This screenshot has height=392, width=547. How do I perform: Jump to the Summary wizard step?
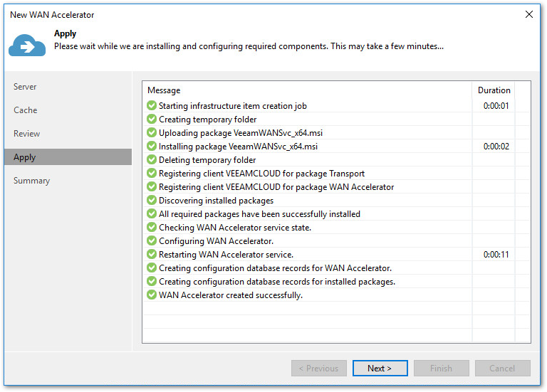(32, 181)
